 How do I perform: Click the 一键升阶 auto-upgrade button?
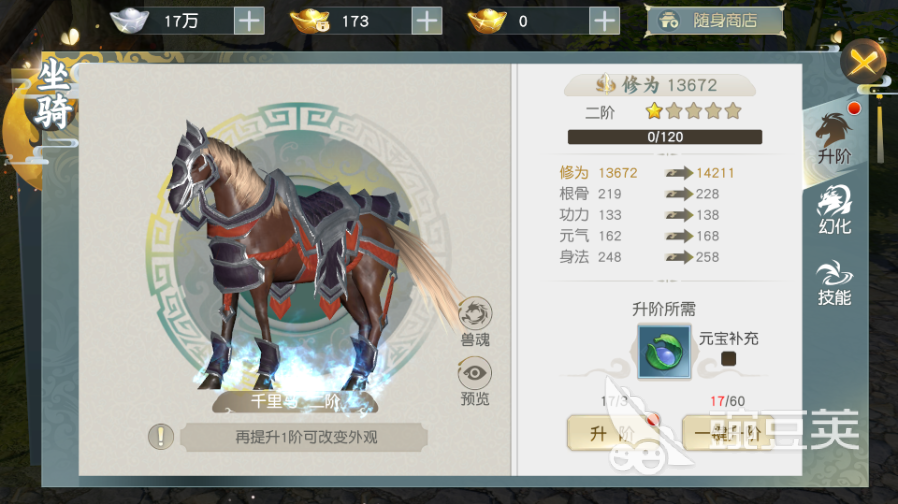point(727,434)
